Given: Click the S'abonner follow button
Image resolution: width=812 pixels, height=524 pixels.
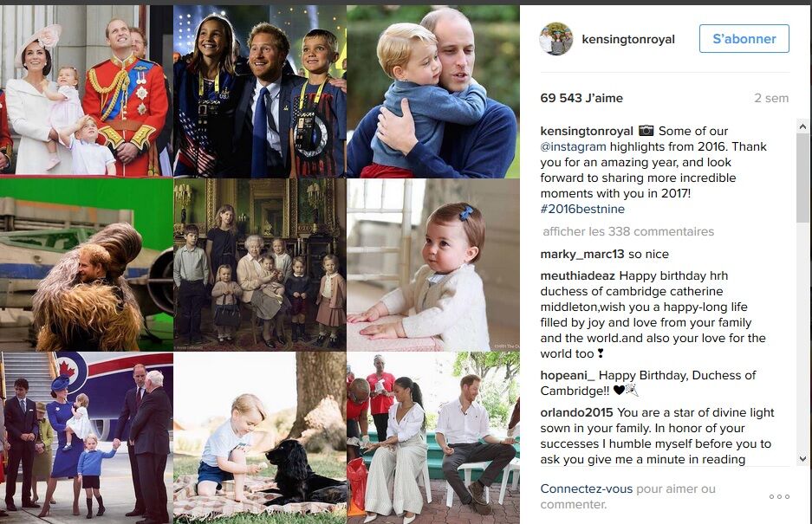Looking at the screenshot, I should (x=744, y=39).
